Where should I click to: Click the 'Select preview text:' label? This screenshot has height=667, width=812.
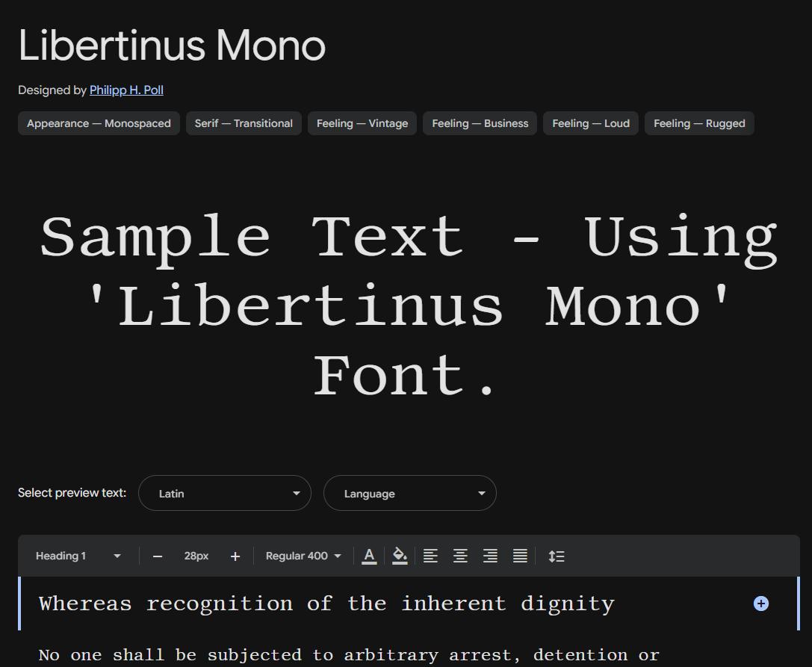click(72, 492)
